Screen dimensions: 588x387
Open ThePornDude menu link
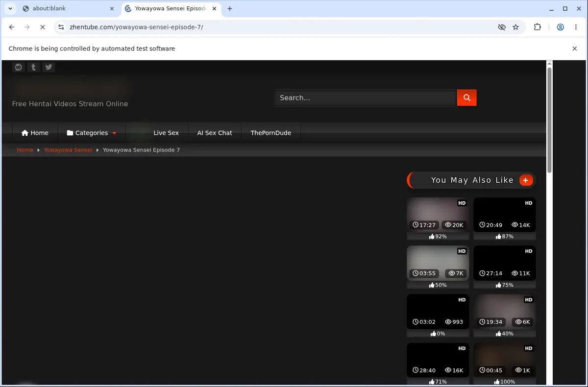coord(271,133)
